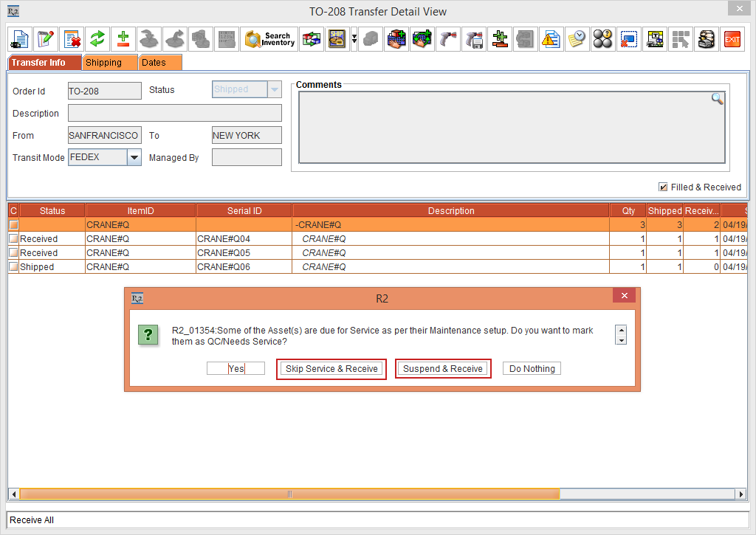Click the barcode scanner with disk icon
Viewport: 756px width, 535px height.
pyautogui.click(x=474, y=39)
